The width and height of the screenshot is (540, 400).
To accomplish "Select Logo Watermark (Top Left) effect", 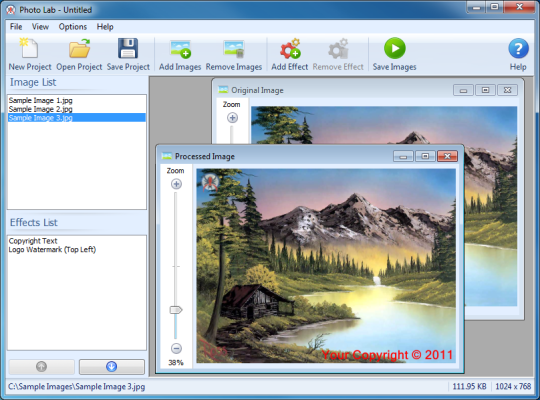I will point(52,249).
